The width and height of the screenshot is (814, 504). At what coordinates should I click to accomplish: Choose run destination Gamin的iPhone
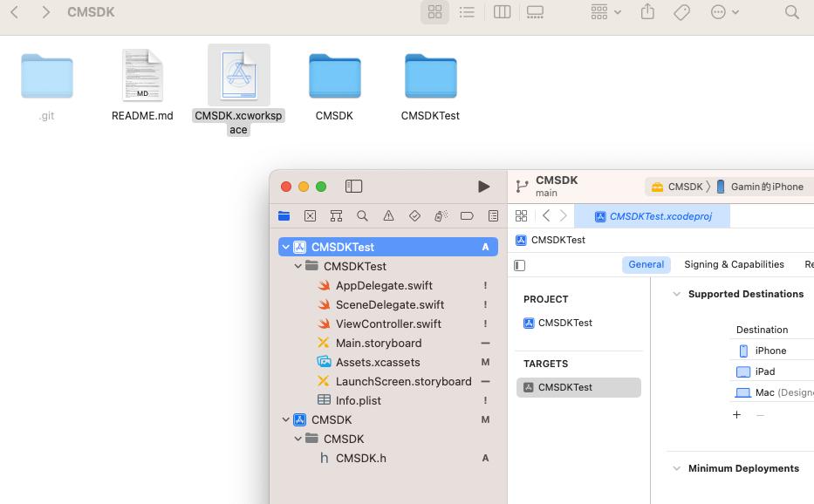tap(760, 187)
